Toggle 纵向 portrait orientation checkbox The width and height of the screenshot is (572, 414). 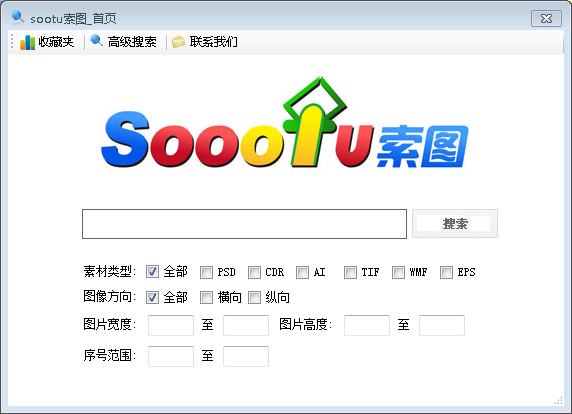(254, 298)
